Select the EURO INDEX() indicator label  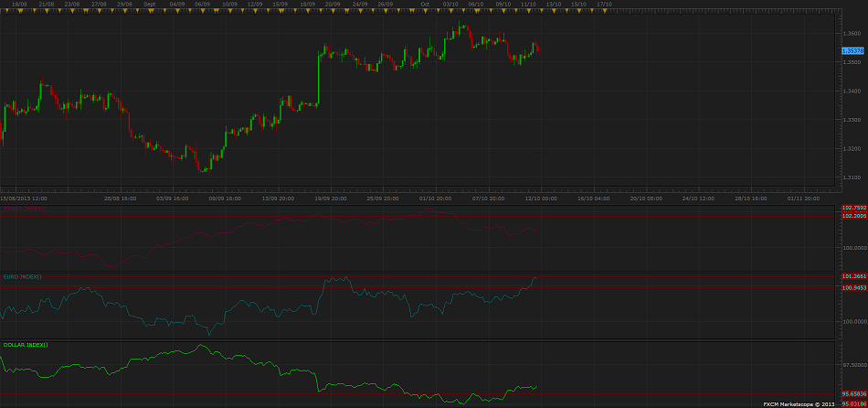(23, 276)
